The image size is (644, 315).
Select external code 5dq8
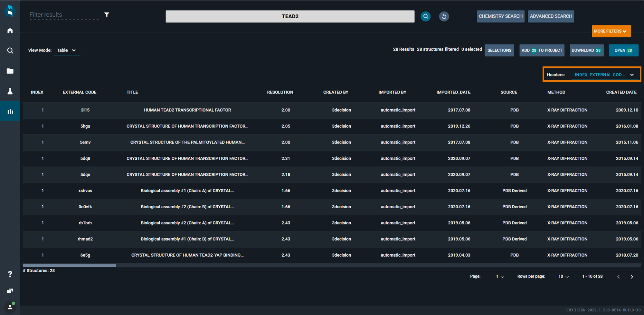click(x=85, y=159)
